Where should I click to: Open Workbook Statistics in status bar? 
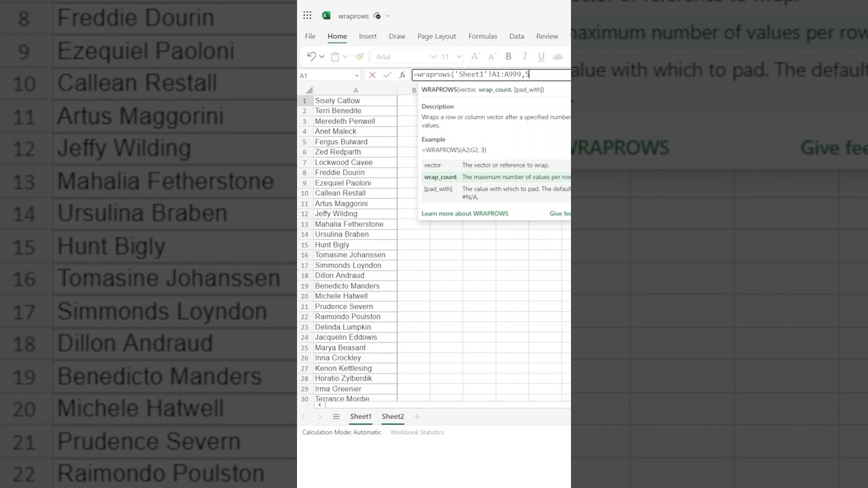tap(417, 432)
